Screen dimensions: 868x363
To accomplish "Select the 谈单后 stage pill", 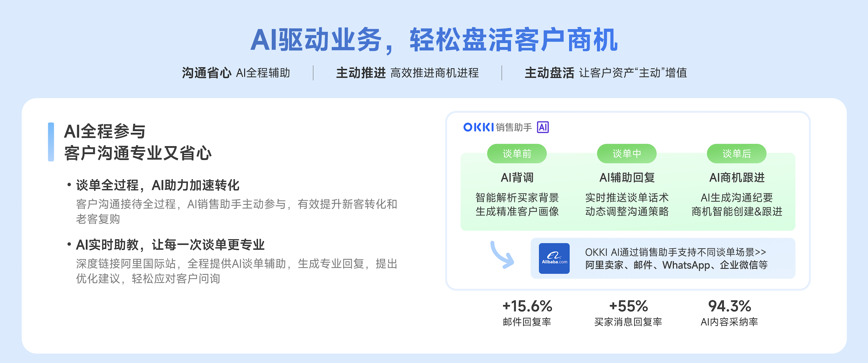I will (737, 154).
